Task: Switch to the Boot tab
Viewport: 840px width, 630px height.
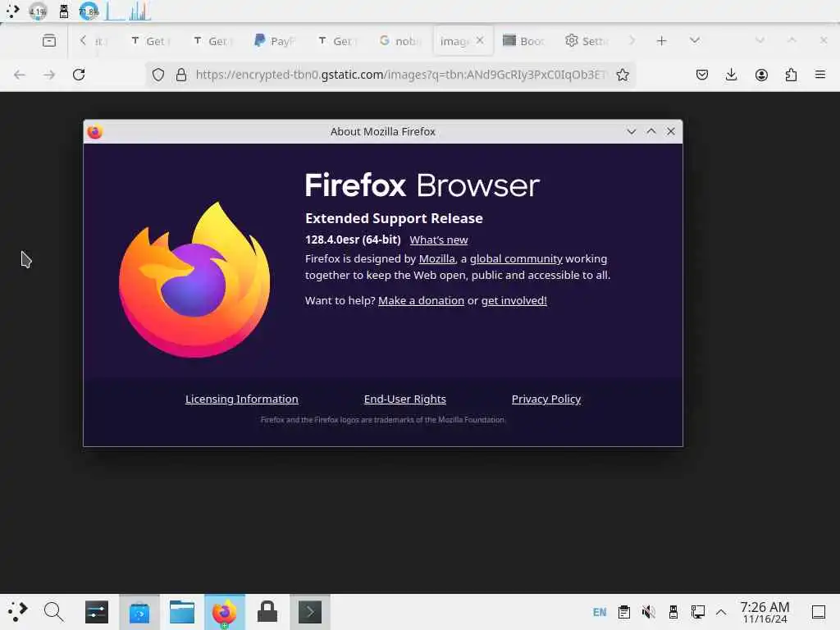Action: coord(524,41)
